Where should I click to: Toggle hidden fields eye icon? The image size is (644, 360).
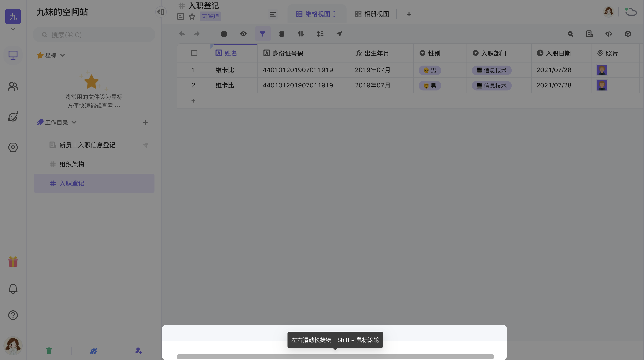click(x=243, y=34)
